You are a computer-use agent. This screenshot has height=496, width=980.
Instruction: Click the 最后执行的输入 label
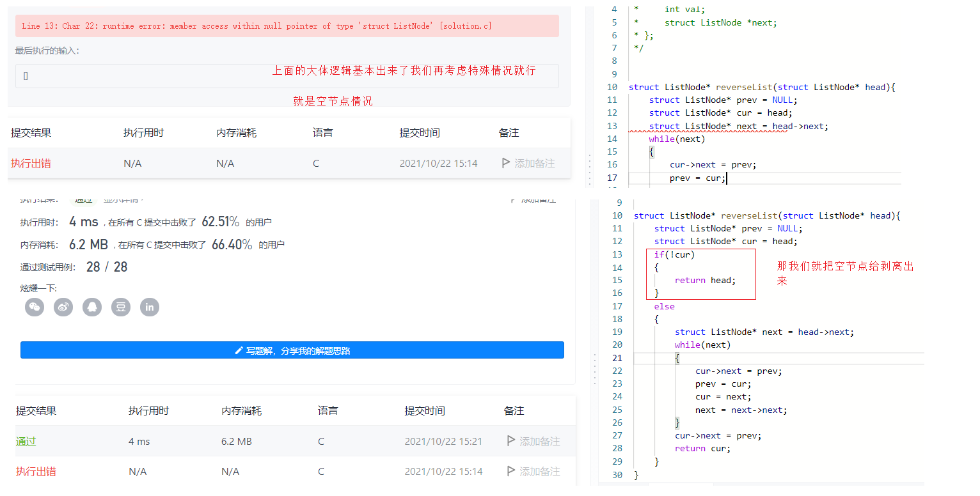click(47, 50)
